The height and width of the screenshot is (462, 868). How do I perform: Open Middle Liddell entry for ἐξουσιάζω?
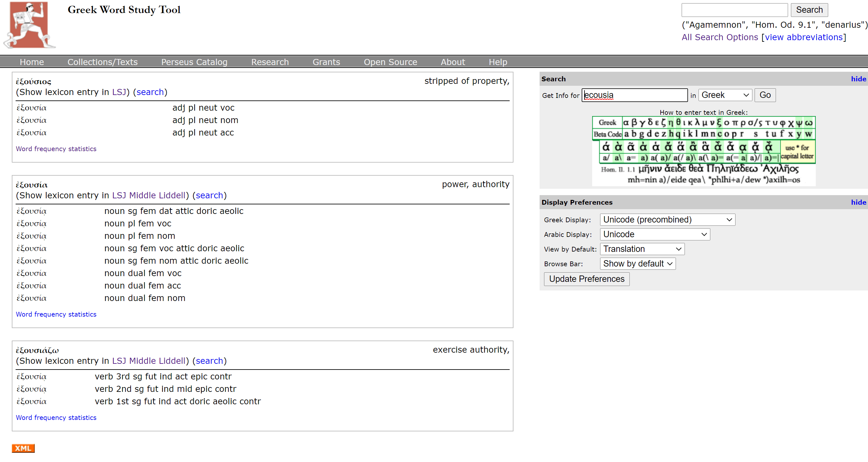click(x=157, y=361)
